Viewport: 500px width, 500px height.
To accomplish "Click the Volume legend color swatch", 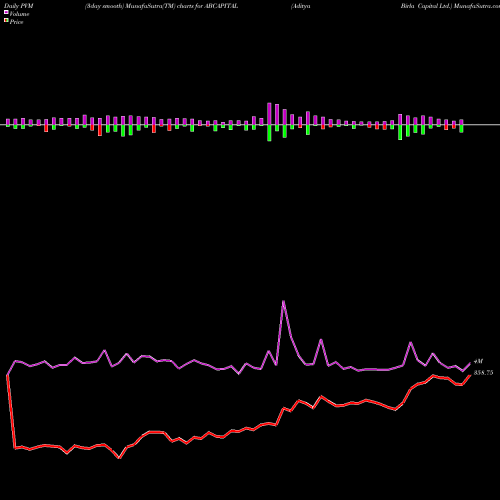I will point(6,12).
